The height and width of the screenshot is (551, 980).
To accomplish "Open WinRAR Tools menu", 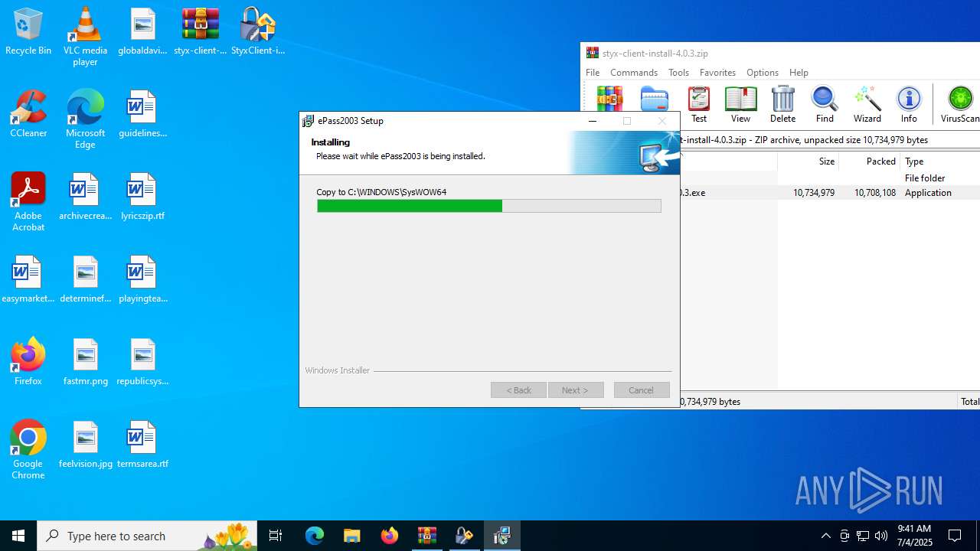I will coord(678,72).
